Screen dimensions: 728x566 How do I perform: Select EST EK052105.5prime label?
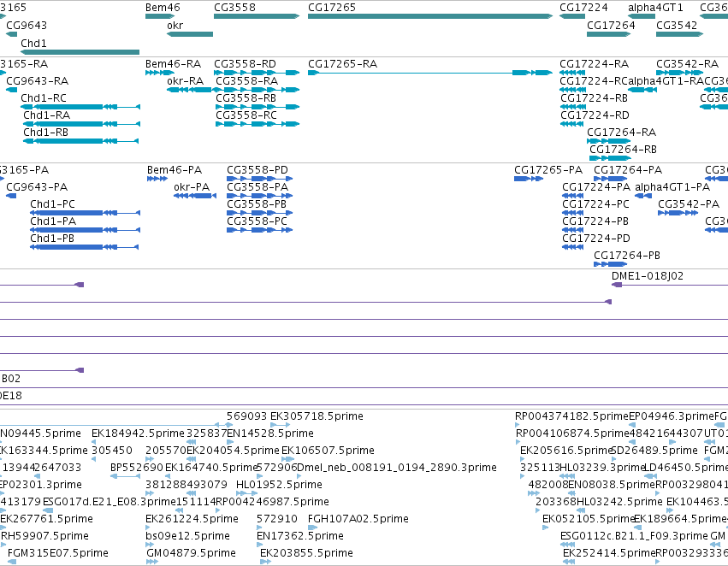pyautogui.click(x=589, y=519)
